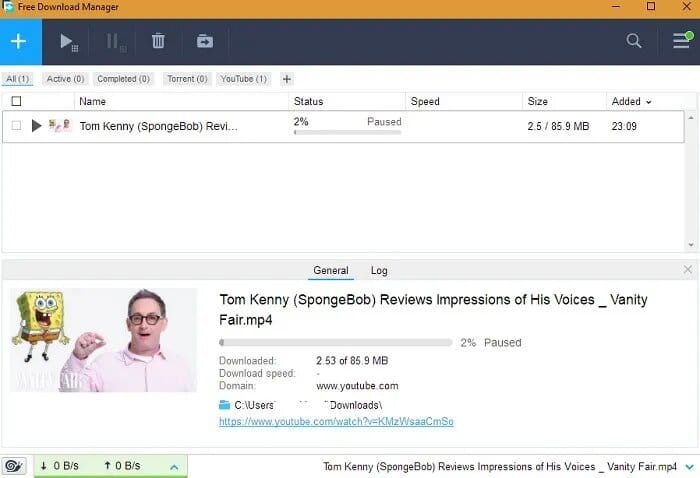The height and width of the screenshot is (478, 700).
Task: Click the pause downloads toolbar icon
Action: point(115,41)
